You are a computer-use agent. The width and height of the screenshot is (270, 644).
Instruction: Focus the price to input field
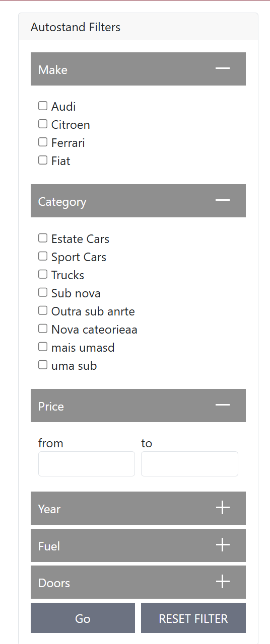(189, 464)
